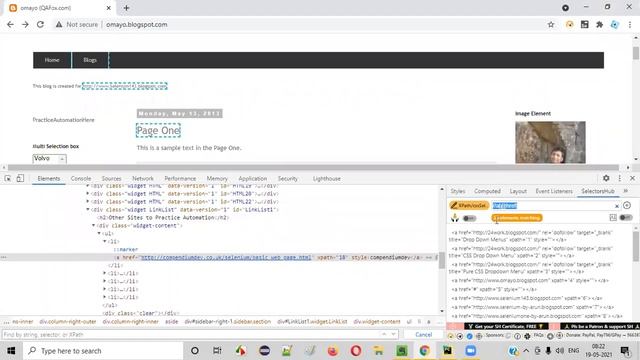Bookmark this page with the star icon
This screenshot has width=640, height=360.
click(551, 24)
